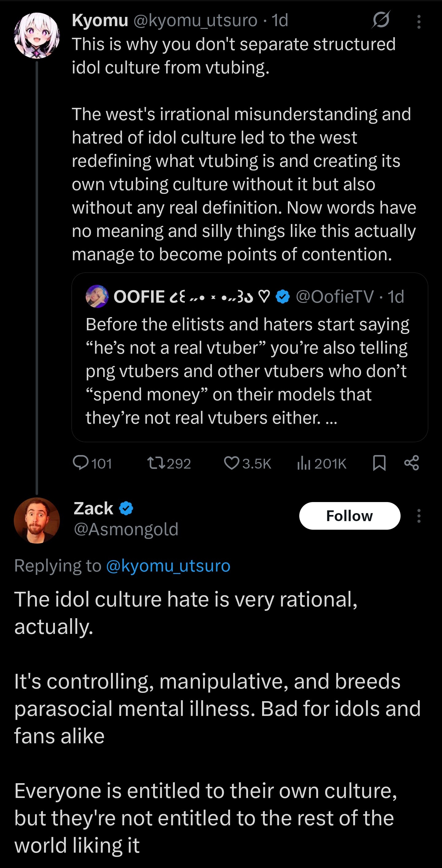The image size is (442, 868).
Task: Like Kyomu's post with the heart icon
Action: 232,463
